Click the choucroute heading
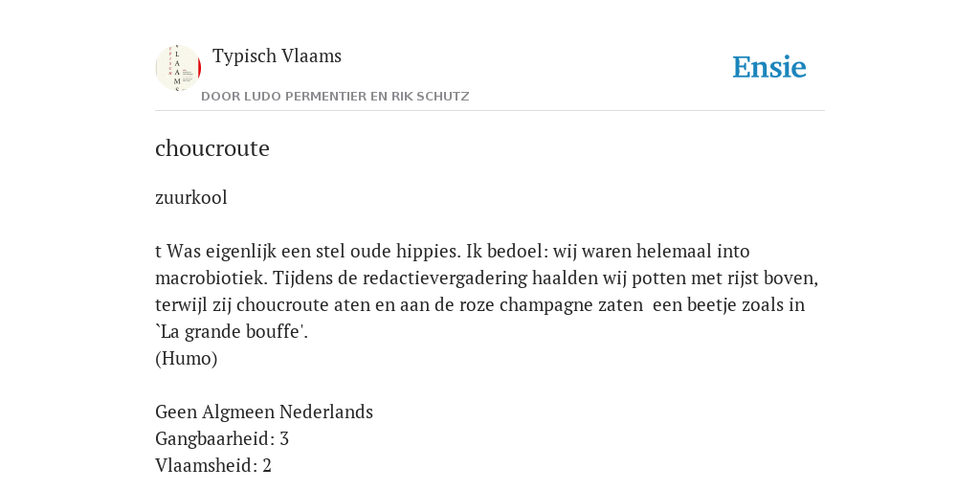This screenshot has width=980, height=490. click(x=212, y=148)
